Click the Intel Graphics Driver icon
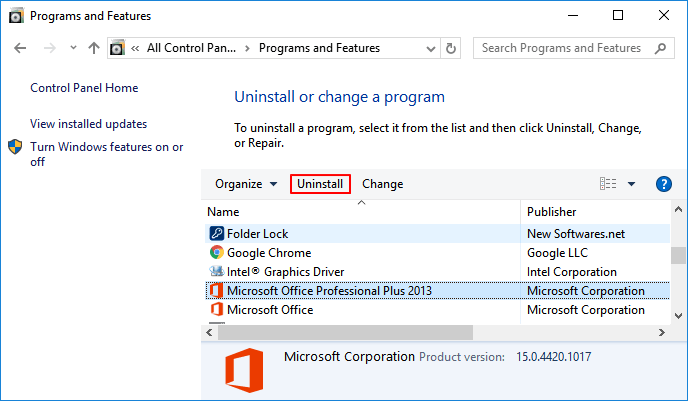 [x=216, y=272]
